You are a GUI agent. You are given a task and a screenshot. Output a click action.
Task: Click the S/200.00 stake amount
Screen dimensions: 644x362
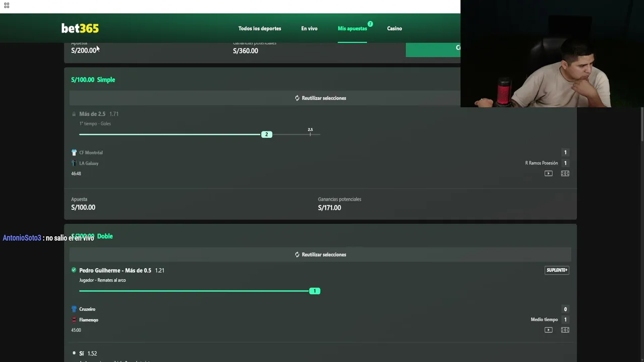pos(84,50)
